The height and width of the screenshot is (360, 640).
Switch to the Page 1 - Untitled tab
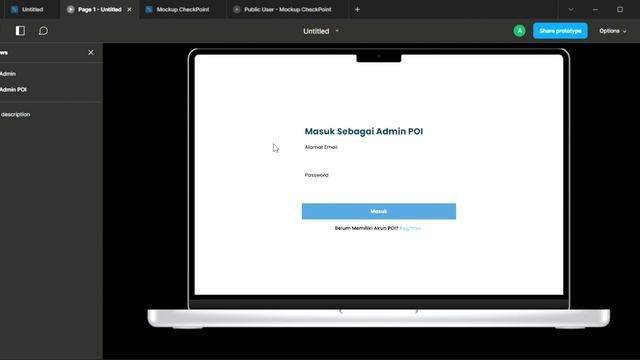pyautogui.click(x=100, y=9)
